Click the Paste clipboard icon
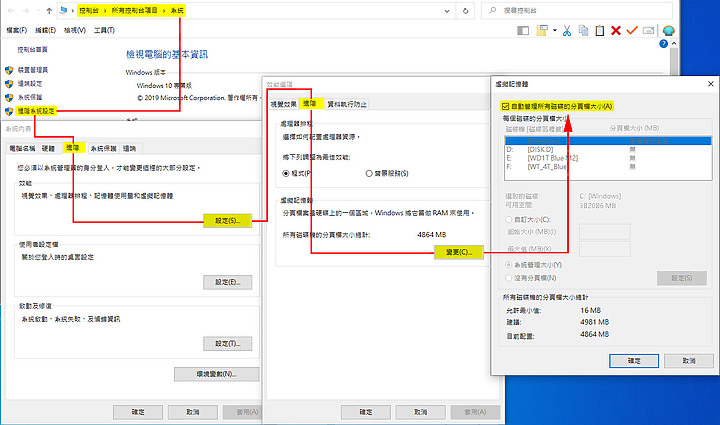This screenshot has height=425, width=720. tap(600, 31)
